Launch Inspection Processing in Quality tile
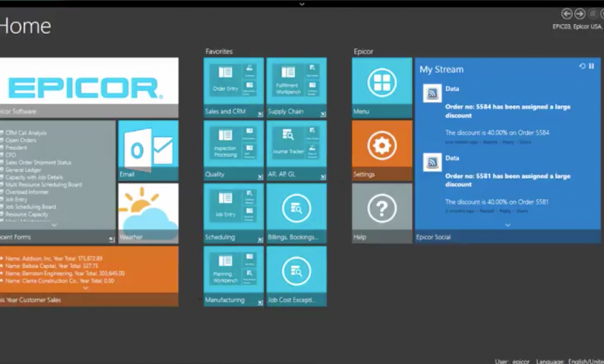This screenshot has width=604, height=364. tap(225, 143)
